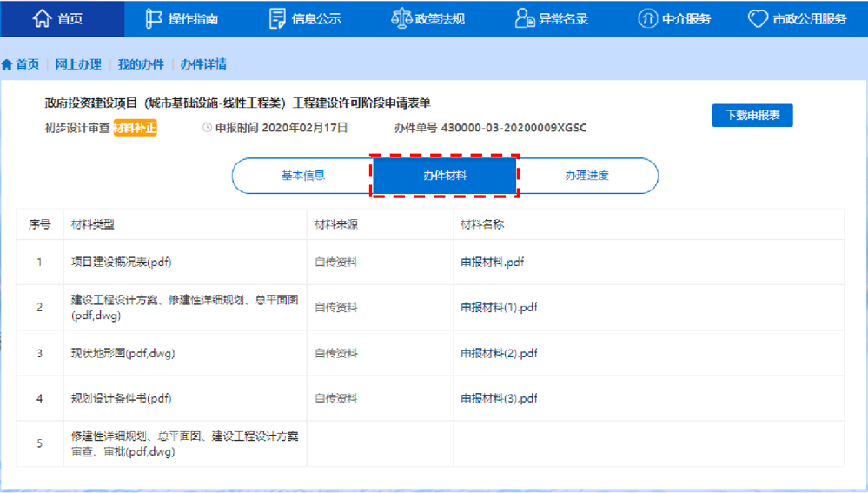Click the circular icon beside 中介服务
The image size is (868, 493).
[647, 18]
